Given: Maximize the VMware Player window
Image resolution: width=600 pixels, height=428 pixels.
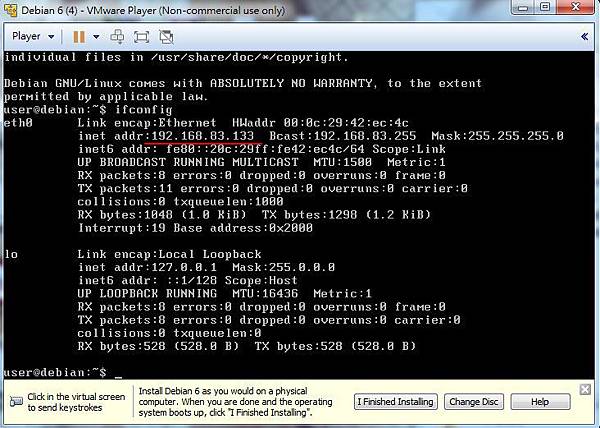Looking at the screenshot, I should pyautogui.click(x=546, y=7).
